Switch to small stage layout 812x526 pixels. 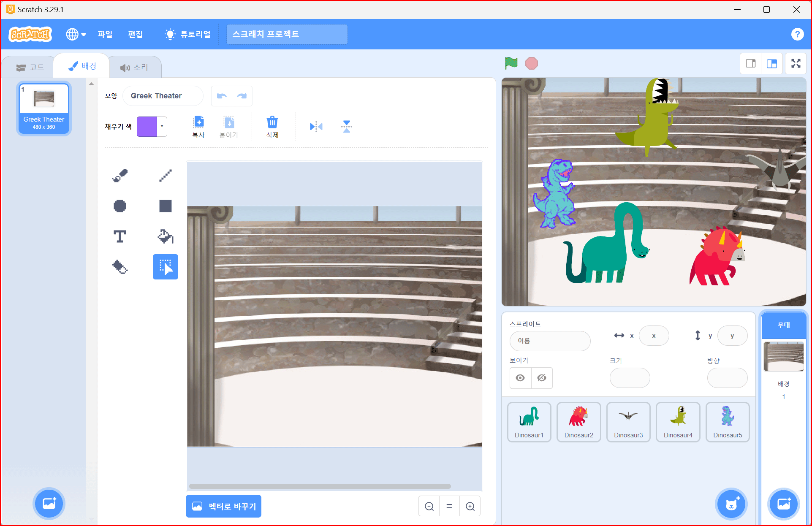[751, 64]
